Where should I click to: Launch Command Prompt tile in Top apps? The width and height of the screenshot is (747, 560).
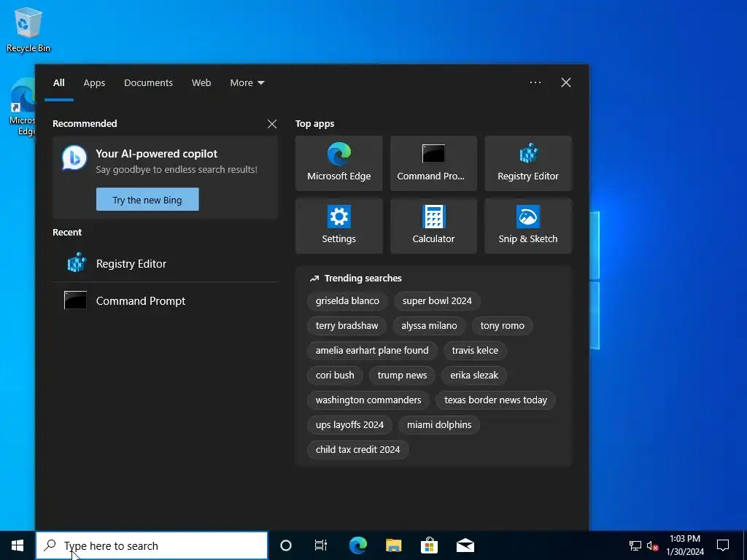tap(433, 163)
